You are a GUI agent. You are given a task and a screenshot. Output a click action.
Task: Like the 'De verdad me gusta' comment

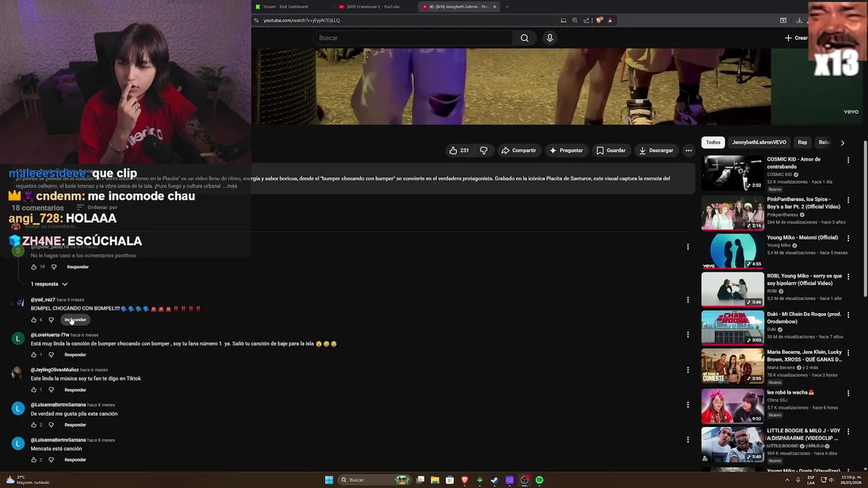[34, 425]
